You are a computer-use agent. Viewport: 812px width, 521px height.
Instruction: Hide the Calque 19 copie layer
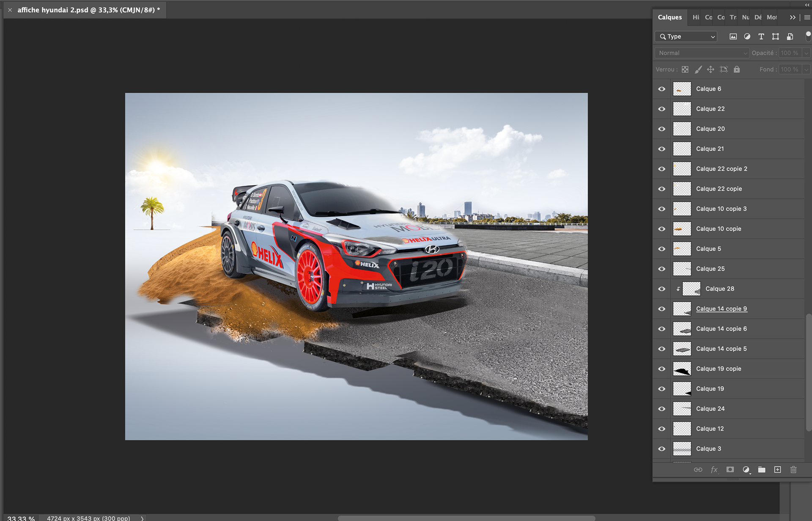pyautogui.click(x=662, y=369)
